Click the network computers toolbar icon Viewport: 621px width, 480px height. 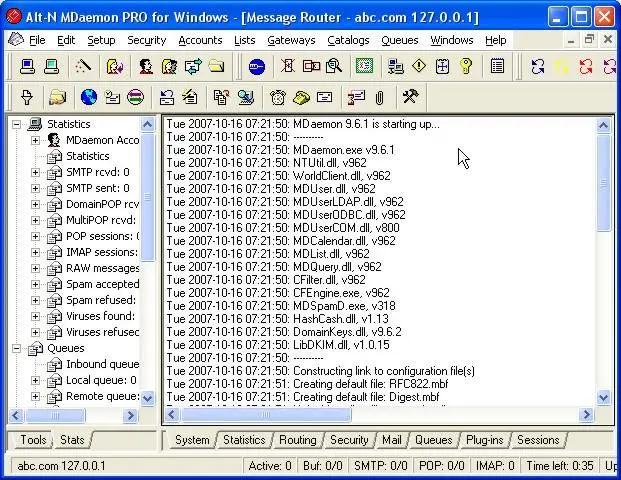click(395, 66)
